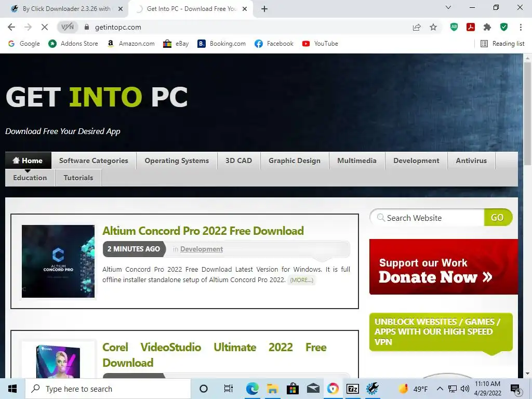532x399 pixels.
Task: Click the browser forward arrow
Action: (x=28, y=27)
